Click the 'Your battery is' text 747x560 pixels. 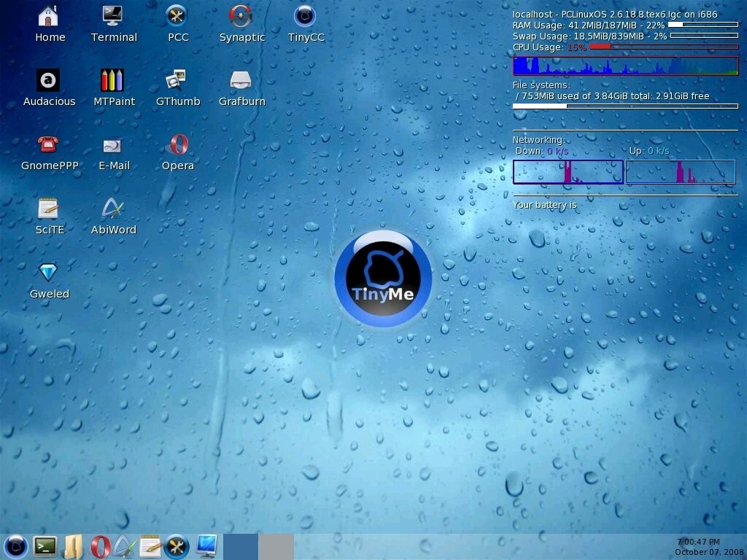point(544,205)
